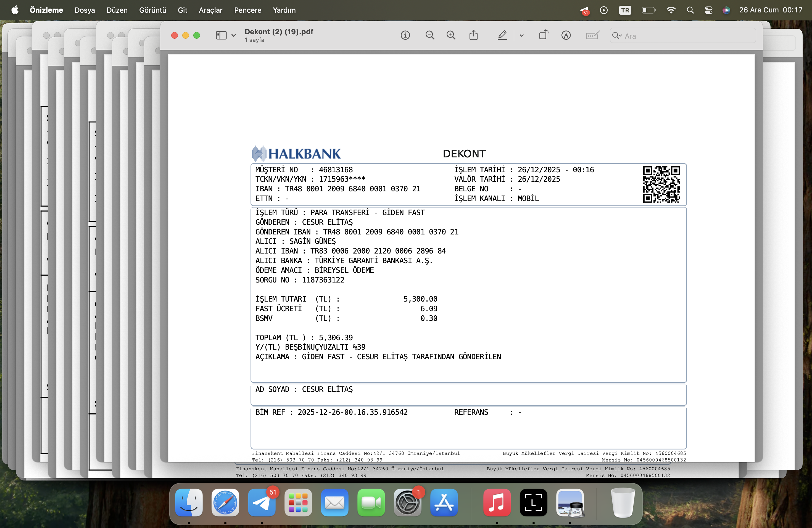The height and width of the screenshot is (528, 812).
Task: Click the QR code on the receipt
Action: click(661, 184)
